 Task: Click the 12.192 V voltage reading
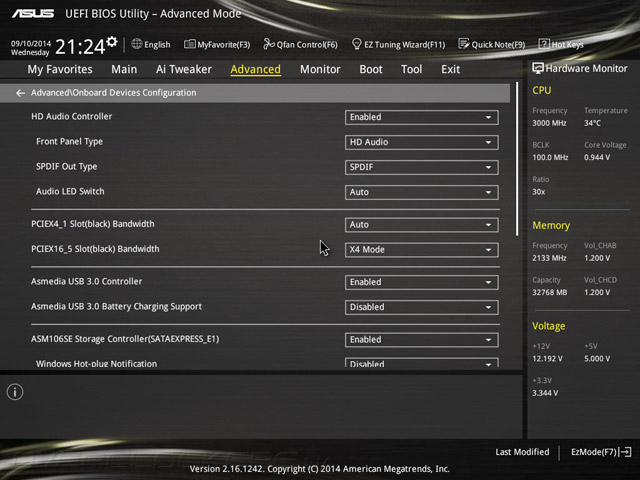click(547, 359)
